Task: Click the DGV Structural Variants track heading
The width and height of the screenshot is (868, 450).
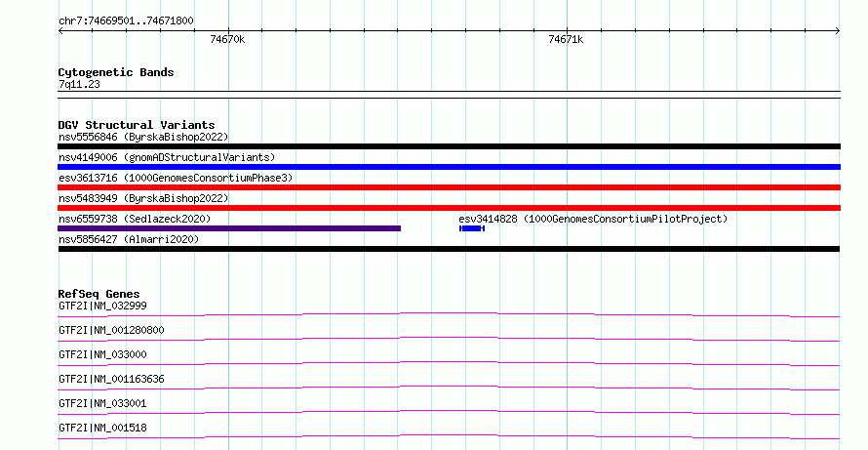Action: (137, 125)
